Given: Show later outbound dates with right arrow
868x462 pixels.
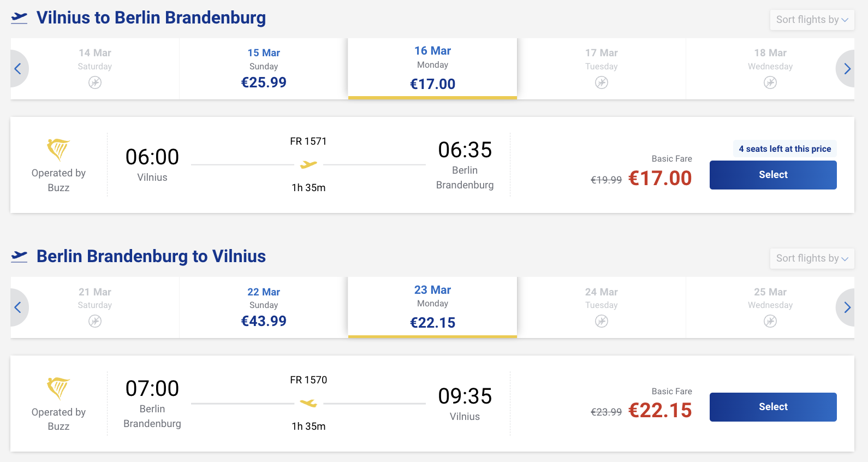Looking at the screenshot, I should (x=847, y=69).
